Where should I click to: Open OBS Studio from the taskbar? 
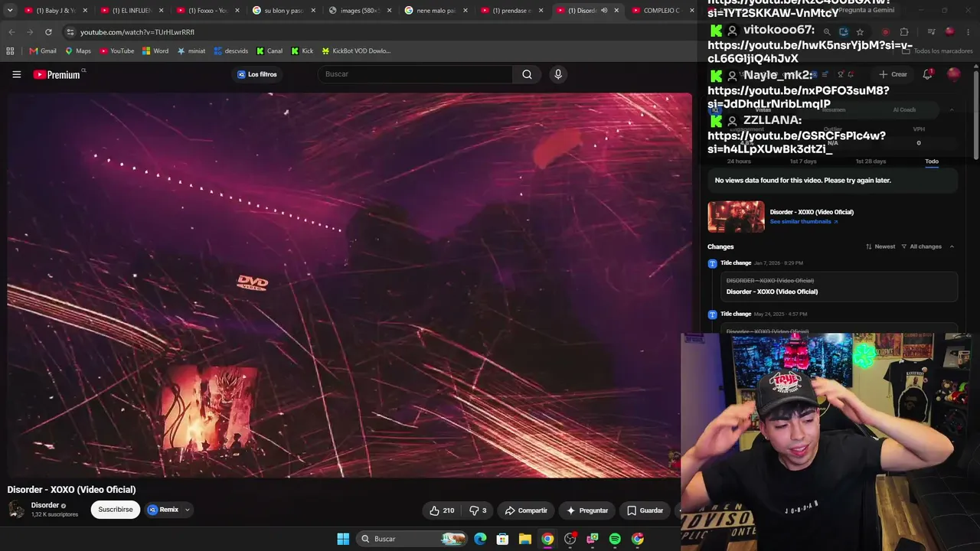click(x=570, y=539)
